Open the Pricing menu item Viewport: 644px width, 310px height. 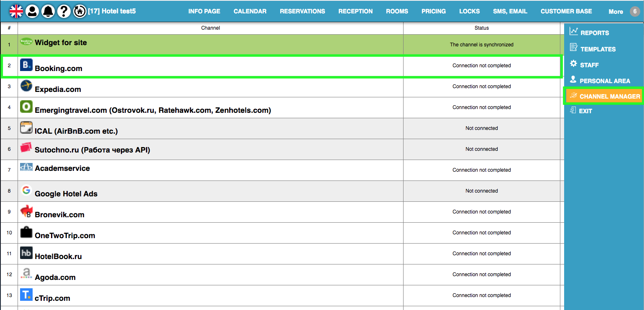click(433, 11)
